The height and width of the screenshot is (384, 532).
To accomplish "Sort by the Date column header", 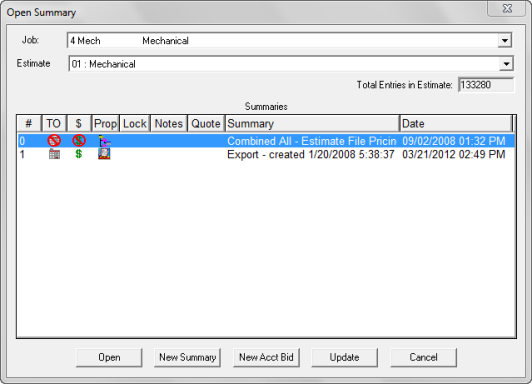I will (x=456, y=123).
